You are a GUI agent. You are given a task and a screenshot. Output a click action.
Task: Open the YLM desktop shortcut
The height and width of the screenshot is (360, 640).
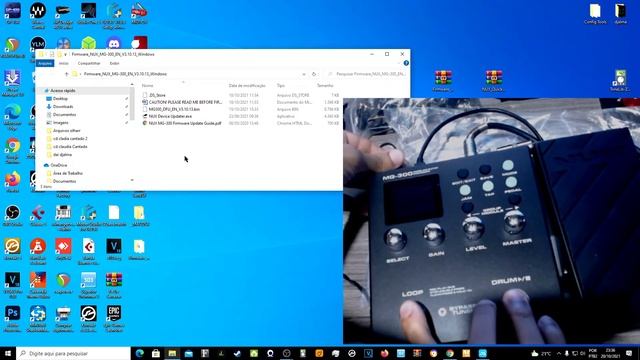point(38,43)
